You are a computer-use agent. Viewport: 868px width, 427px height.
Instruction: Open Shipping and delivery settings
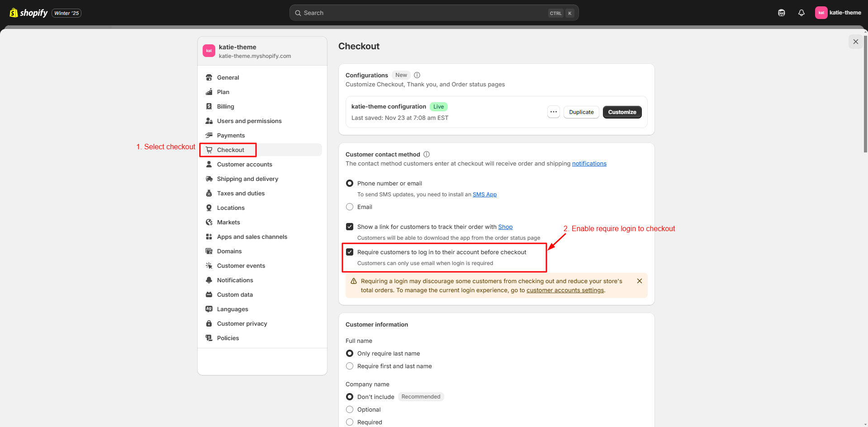(247, 179)
